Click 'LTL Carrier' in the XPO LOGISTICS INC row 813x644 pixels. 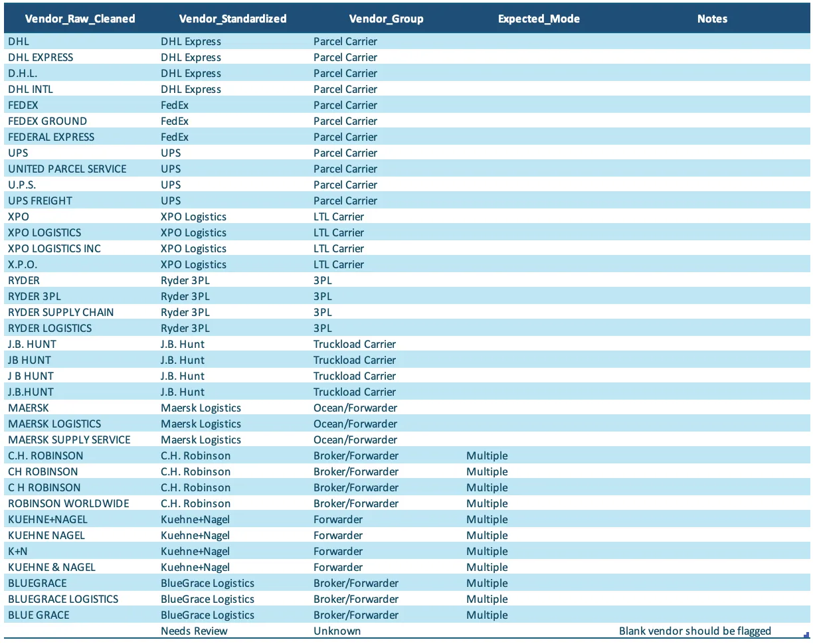[x=339, y=248]
